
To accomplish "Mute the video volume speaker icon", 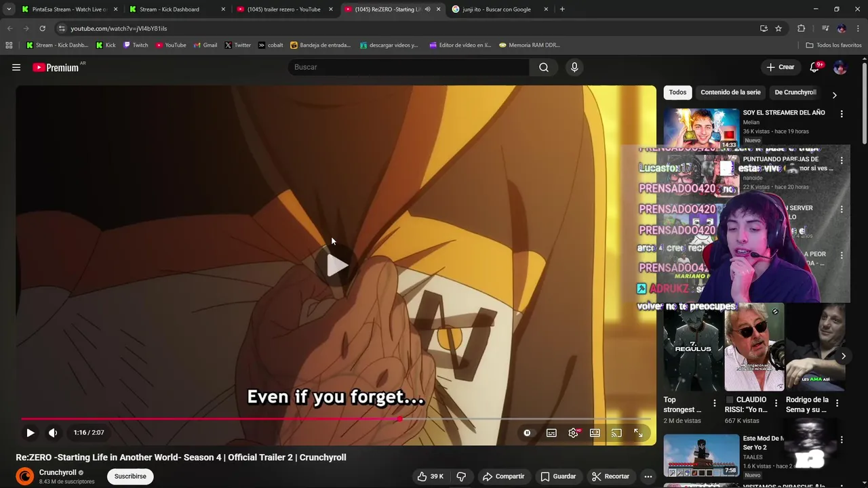I will point(53,432).
